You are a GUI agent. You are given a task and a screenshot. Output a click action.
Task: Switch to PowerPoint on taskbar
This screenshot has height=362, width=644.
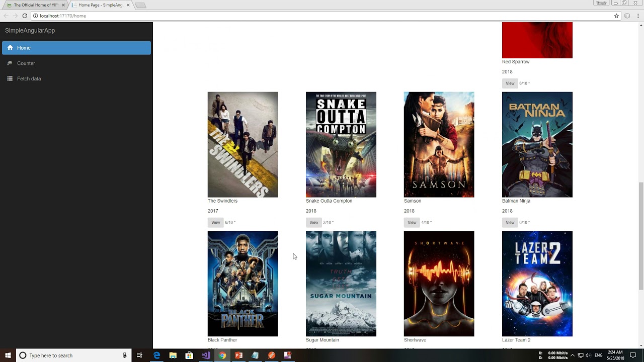coord(238,355)
